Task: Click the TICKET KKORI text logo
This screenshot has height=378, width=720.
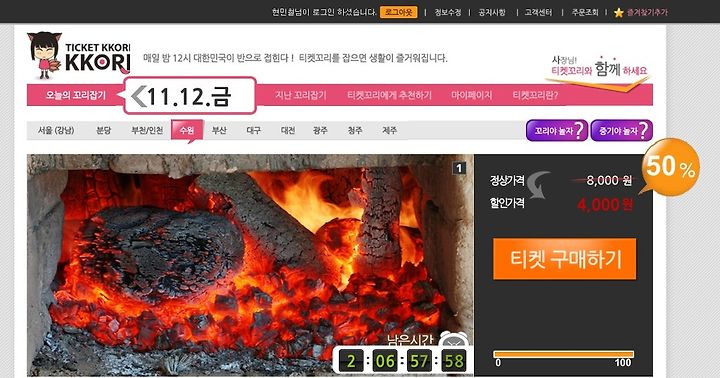Action: point(97,58)
